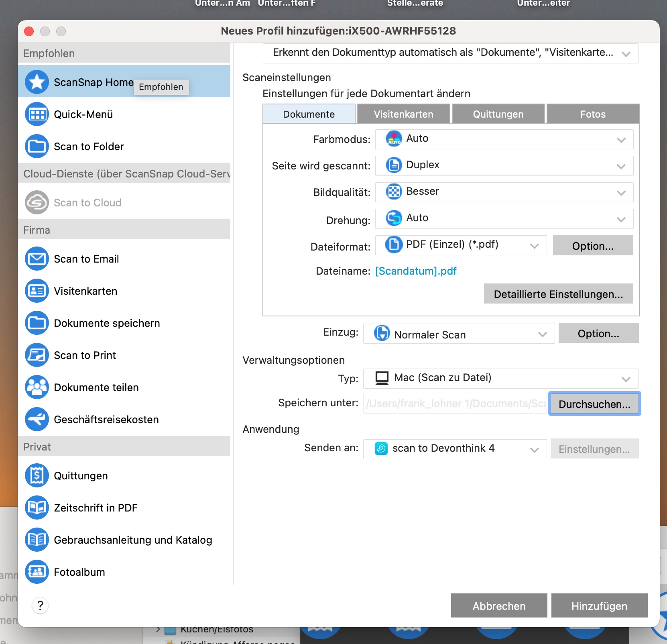Choose the Fotoalbum profile icon
This screenshot has width=667, height=644.
point(37,572)
